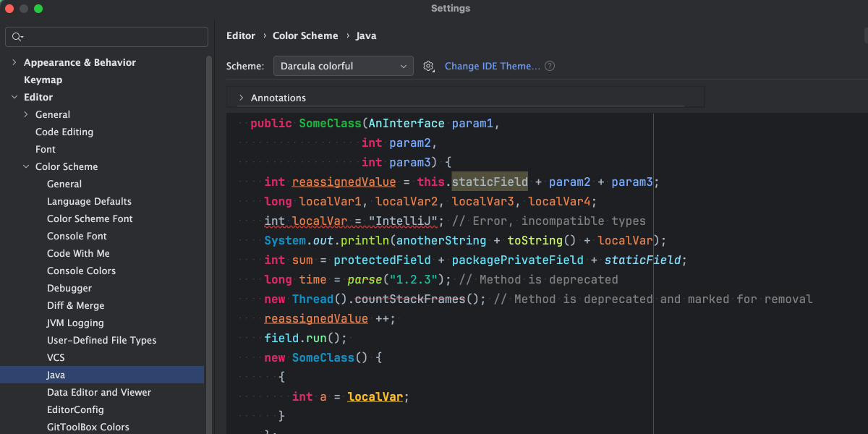Click the search magnifier in the settings search box

coord(16,36)
